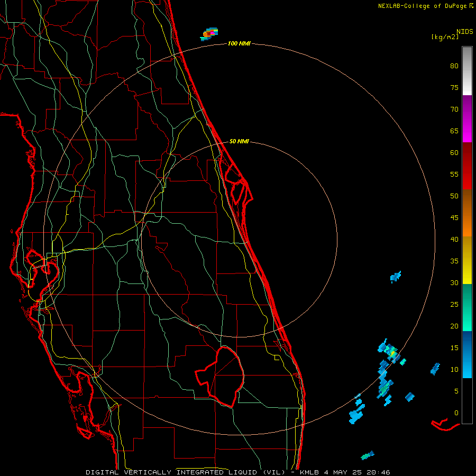476x476 pixels.
Task: Click the yellow segment of the VIL color bar
Action: pyautogui.click(x=467, y=260)
